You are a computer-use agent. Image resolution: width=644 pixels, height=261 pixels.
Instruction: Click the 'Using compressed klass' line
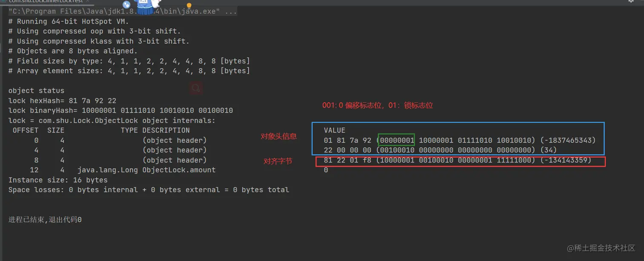click(99, 41)
